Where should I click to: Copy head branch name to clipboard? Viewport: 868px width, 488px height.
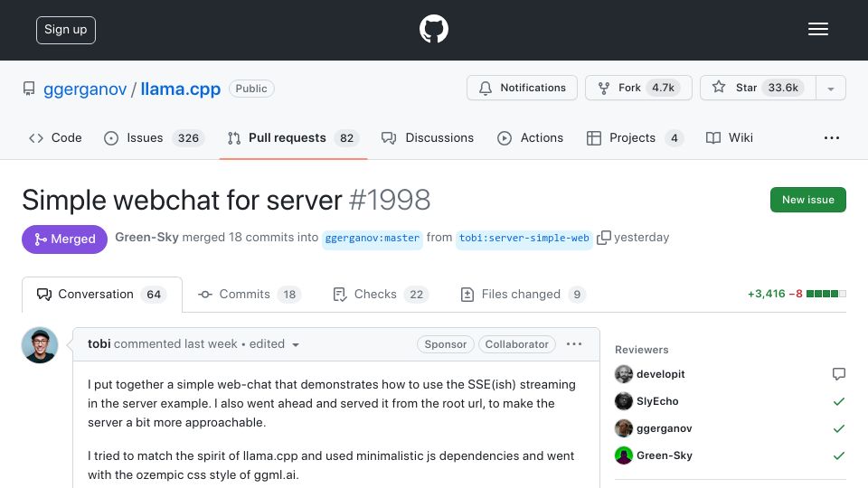(604, 238)
